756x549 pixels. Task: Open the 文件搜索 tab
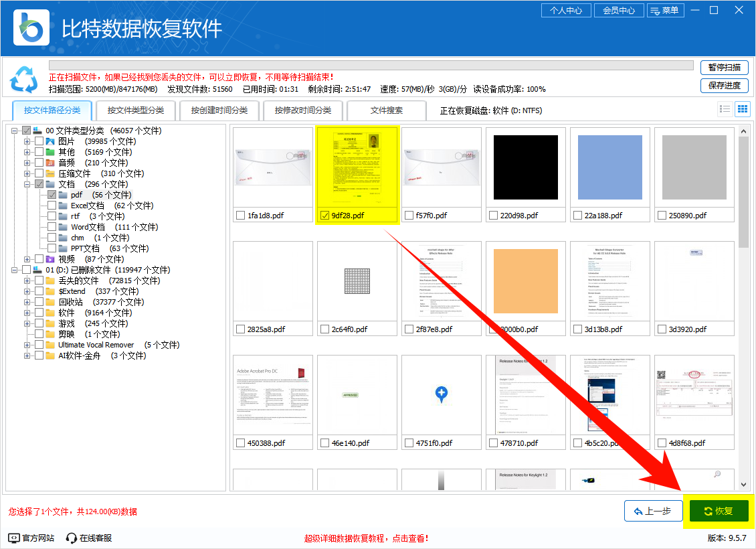(386, 110)
